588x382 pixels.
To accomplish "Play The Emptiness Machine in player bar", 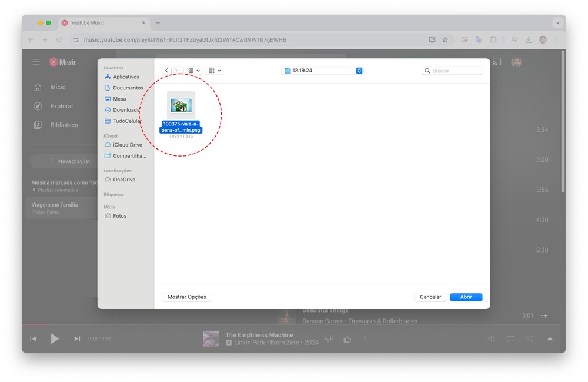I will click(55, 338).
